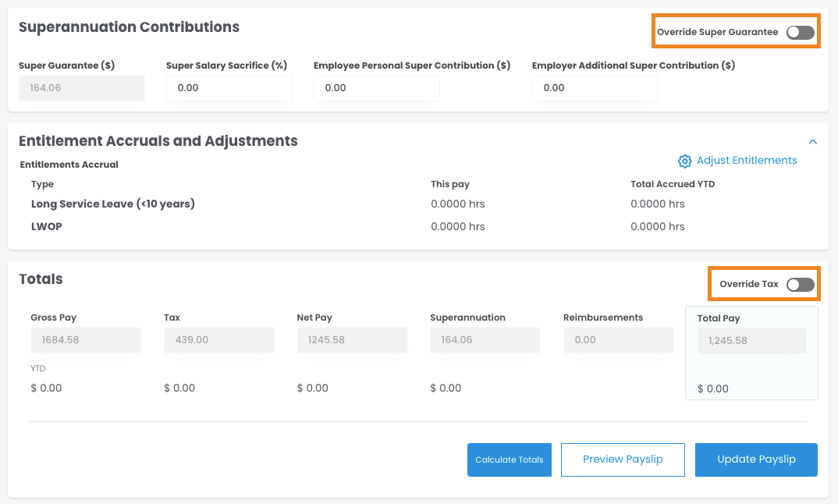Click the Reimbursements amount field
This screenshot has height=504, width=838.
(x=618, y=340)
